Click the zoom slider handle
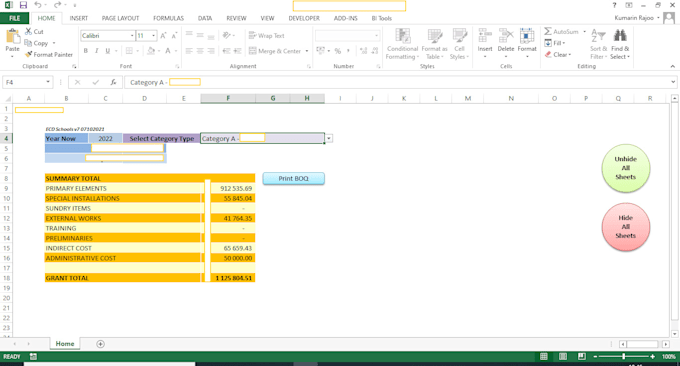Image resolution: width=680 pixels, height=366 pixels. [x=624, y=356]
